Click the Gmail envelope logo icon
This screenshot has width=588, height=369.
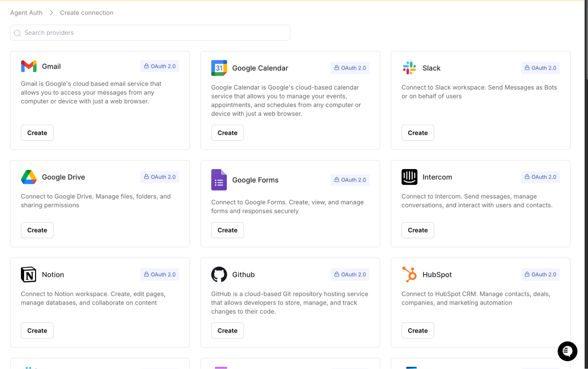29,66
